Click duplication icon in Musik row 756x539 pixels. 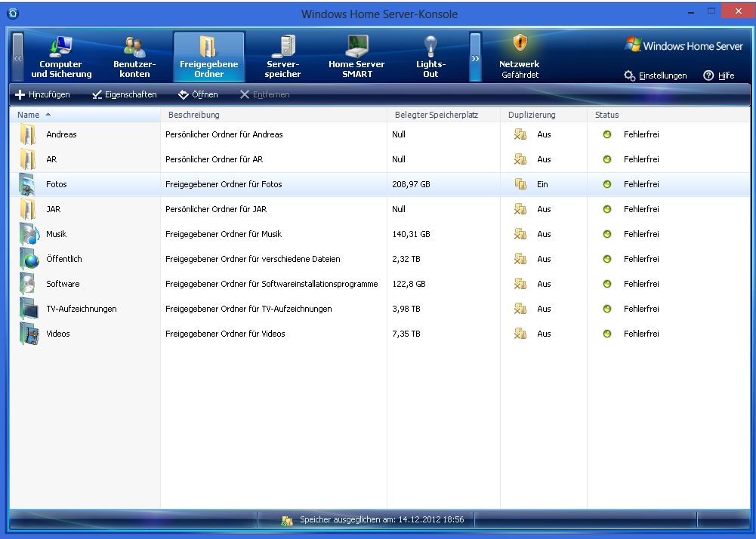tap(520, 234)
